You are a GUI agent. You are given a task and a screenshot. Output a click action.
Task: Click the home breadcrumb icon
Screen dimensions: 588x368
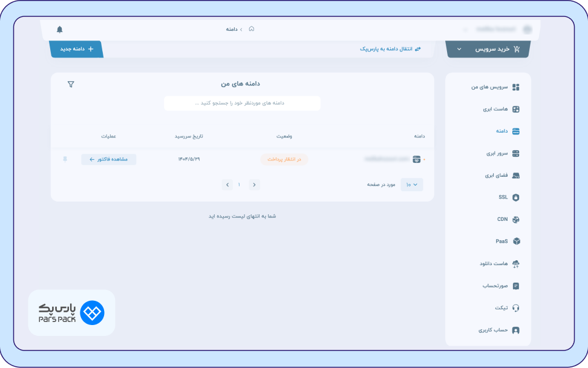[252, 29]
